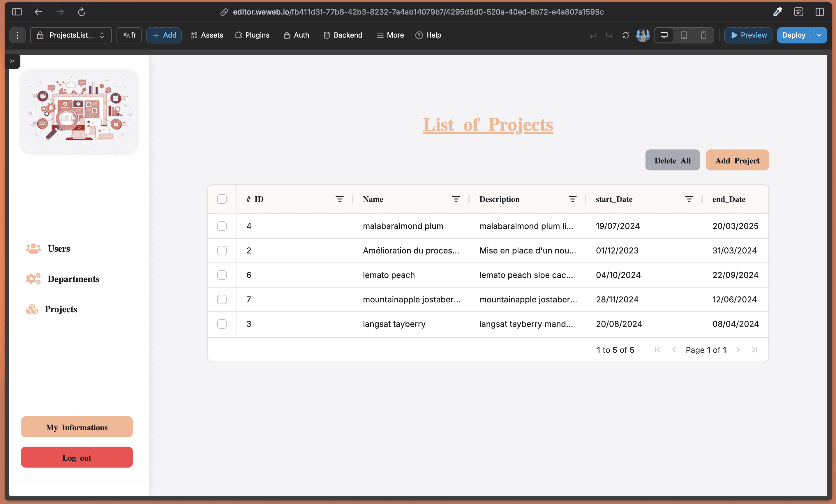Click the sync refresh icon in the toolbar
Screen dimensions: 836x504
626,35
